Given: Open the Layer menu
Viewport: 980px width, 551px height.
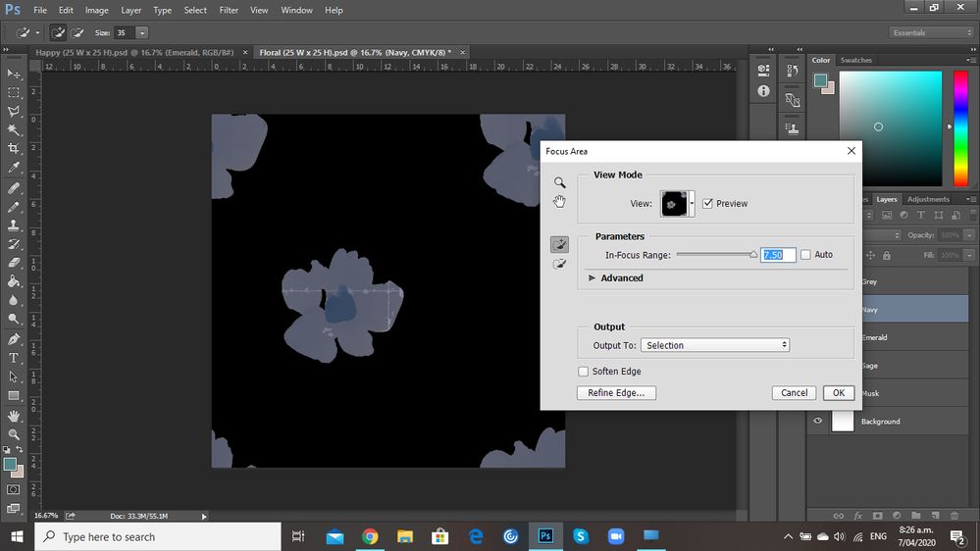Looking at the screenshot, I should pyautogui.click(x=130, y=10).
